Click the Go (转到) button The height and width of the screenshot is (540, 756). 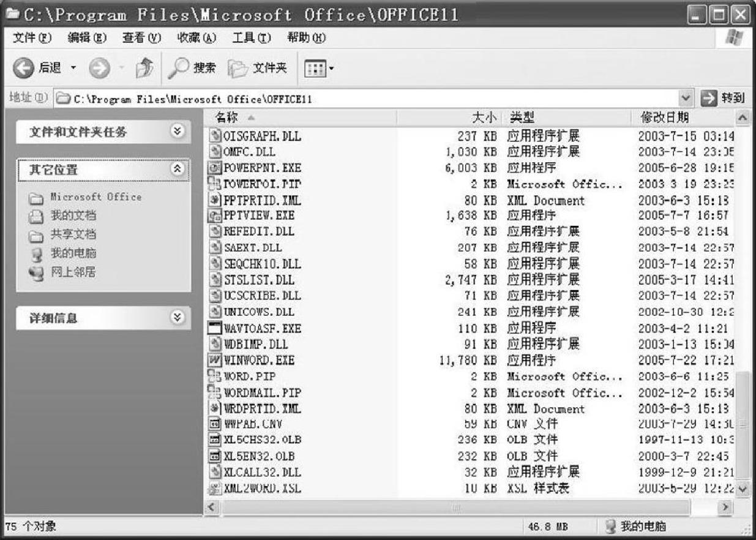tap(723, 98)
